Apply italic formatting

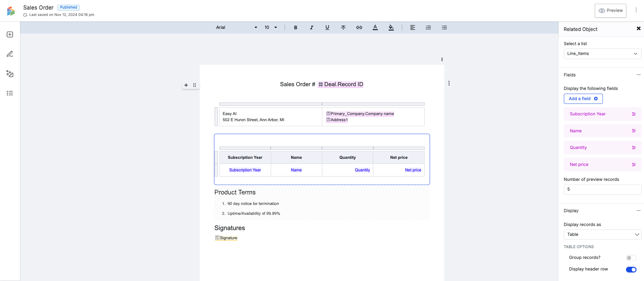(311, 27)
